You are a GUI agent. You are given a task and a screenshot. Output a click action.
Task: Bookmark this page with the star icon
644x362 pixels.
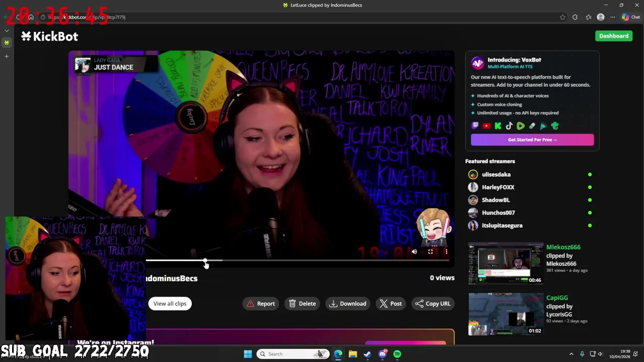[562, 17]
